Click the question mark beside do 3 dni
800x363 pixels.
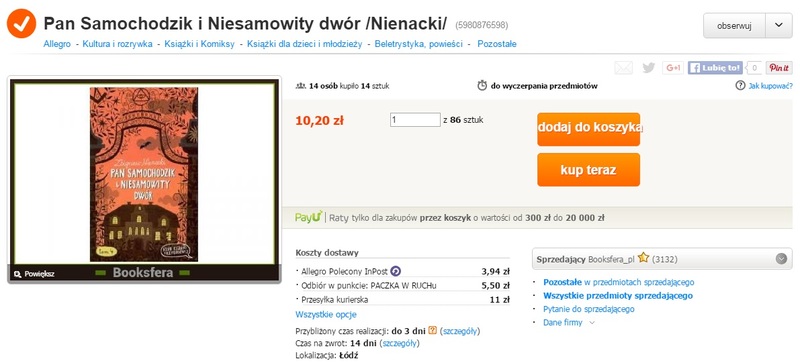(433, 330)
